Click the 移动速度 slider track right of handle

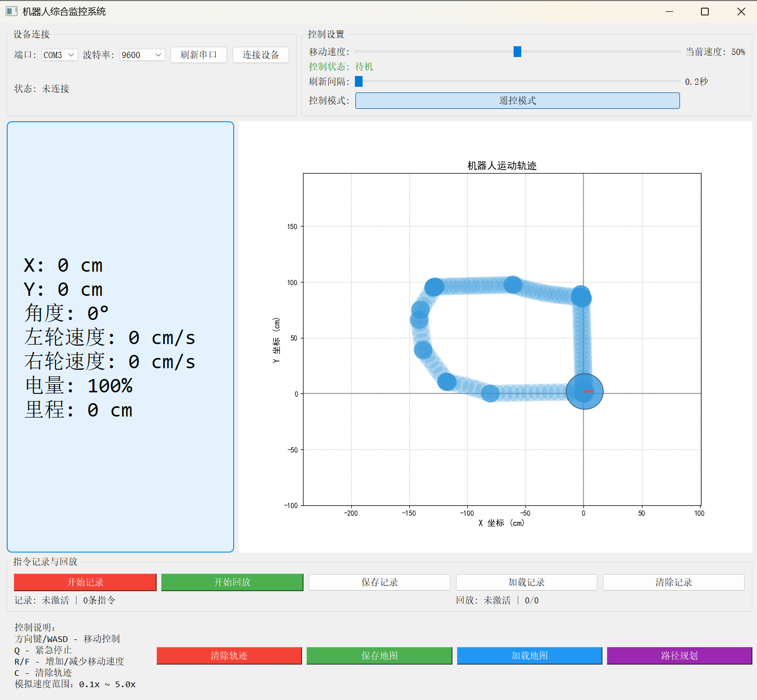(x=601, y=51)
